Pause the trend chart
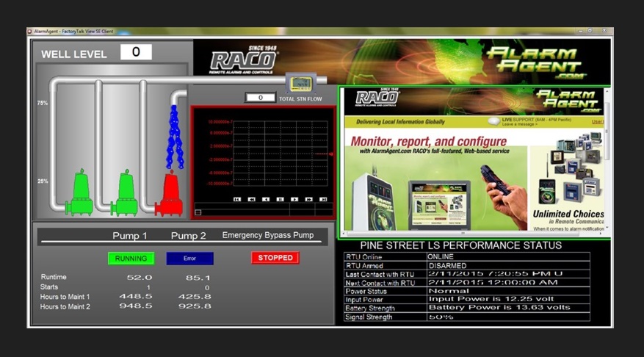Viewport: 644px width, 357px height. [x=280, y=199]
